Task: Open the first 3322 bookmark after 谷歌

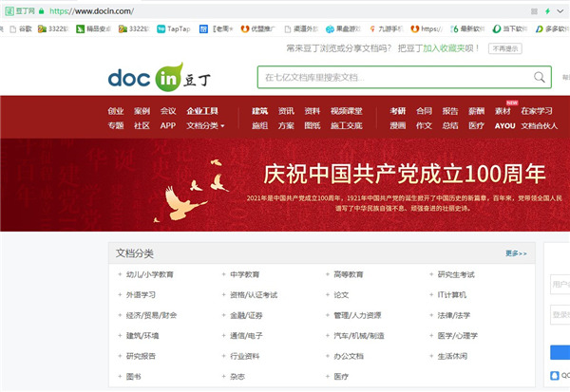Action: (x=53, y=28)
